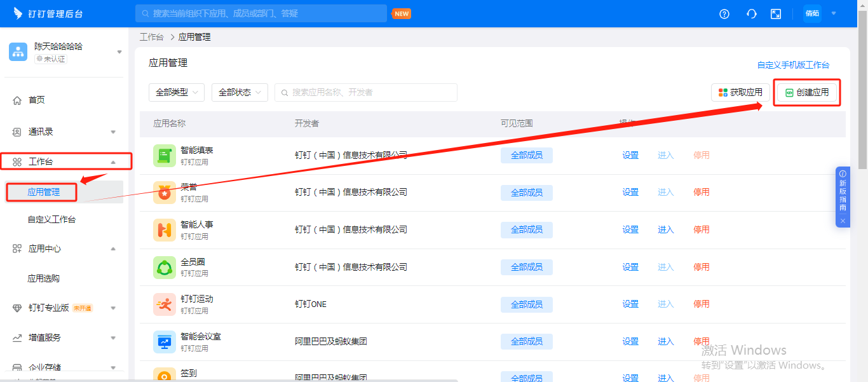
Task: Click the 钉钉专业版 diamond icon
Action: click(x=17, y=308)
